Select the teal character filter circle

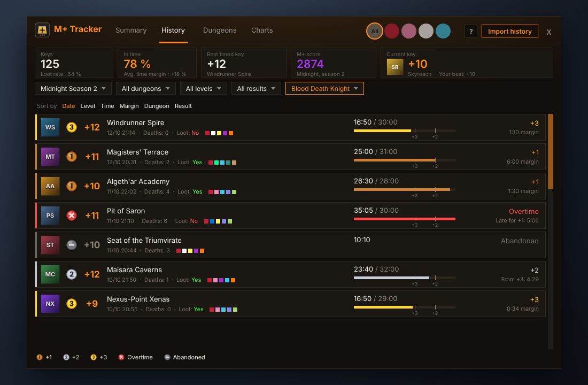coord(443,31)
